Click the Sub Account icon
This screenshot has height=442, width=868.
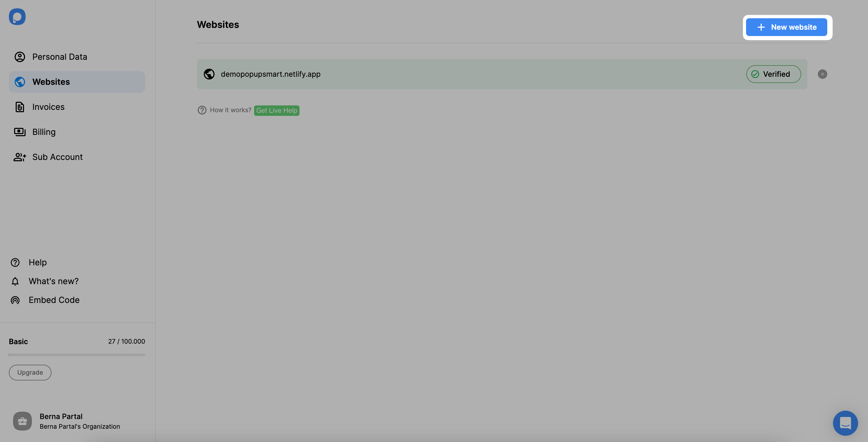pyautogui.click(x=19, y=157)
